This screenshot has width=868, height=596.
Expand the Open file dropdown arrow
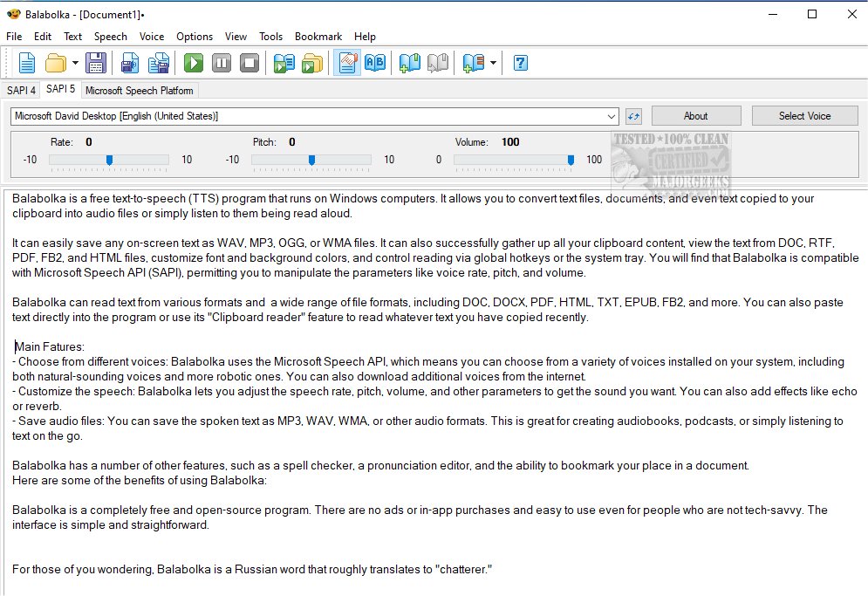(x=76, y=63)
